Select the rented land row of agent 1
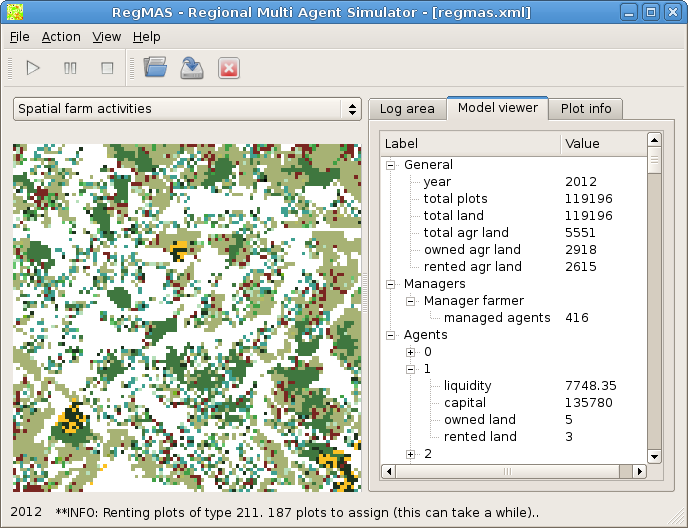The width and height of the screenshot is (688, 528). pos(513,437)
